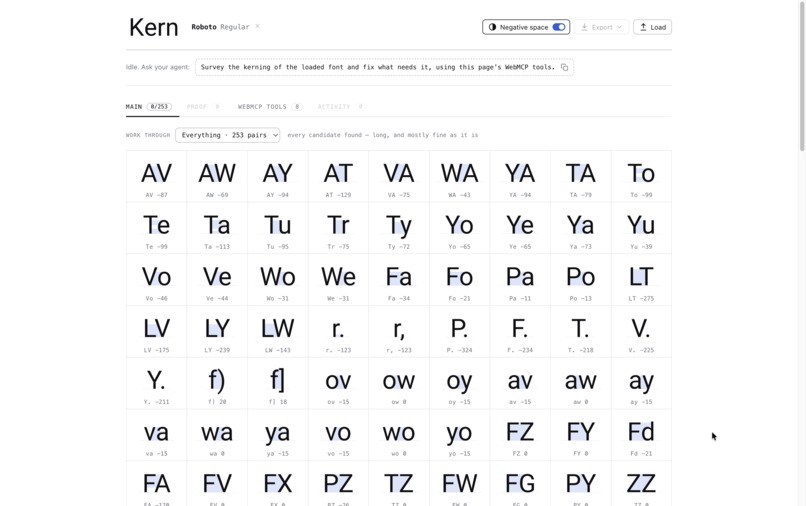This screenshot has width=806, height=506.
Task: Select the AV kerning pair cell
Action: click(x=156, y=176)
